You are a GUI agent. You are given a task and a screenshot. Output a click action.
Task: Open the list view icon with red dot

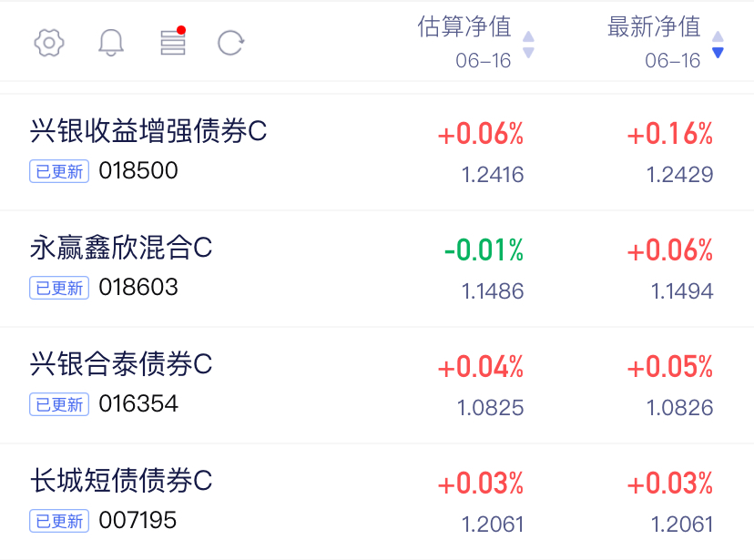pyautogui.click(x=173, y=41)
